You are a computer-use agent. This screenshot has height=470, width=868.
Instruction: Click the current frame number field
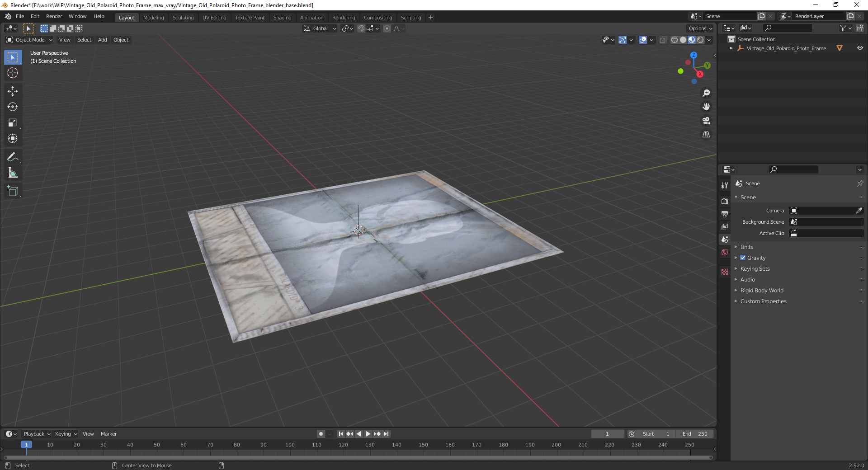click(x=607, y=434)
